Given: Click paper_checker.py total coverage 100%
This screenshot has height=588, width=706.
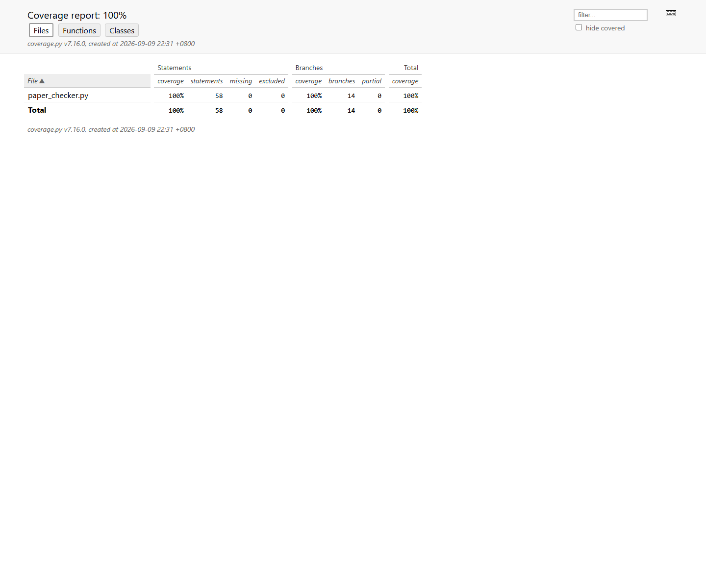Looking at the screenshot, I should [410, 96].
